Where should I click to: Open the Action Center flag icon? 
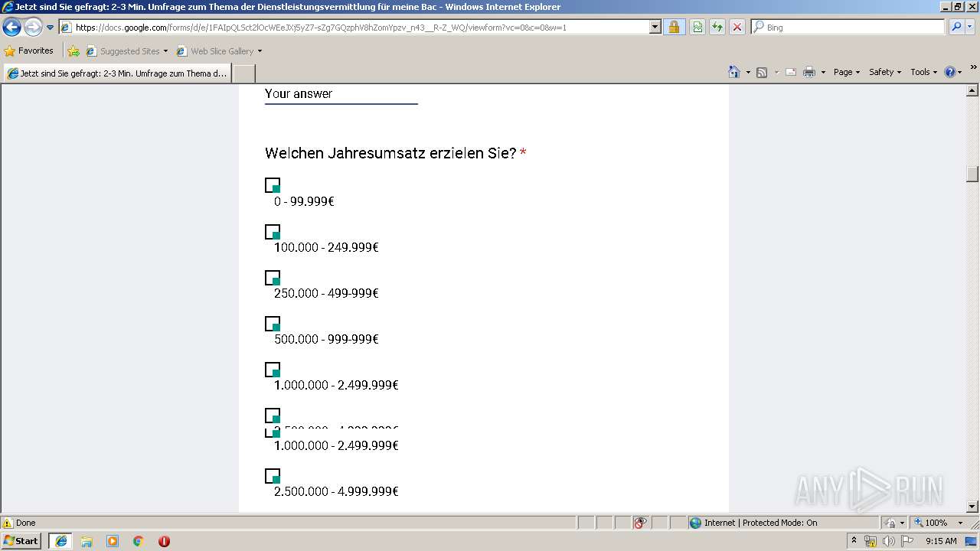tap(907, 541)
